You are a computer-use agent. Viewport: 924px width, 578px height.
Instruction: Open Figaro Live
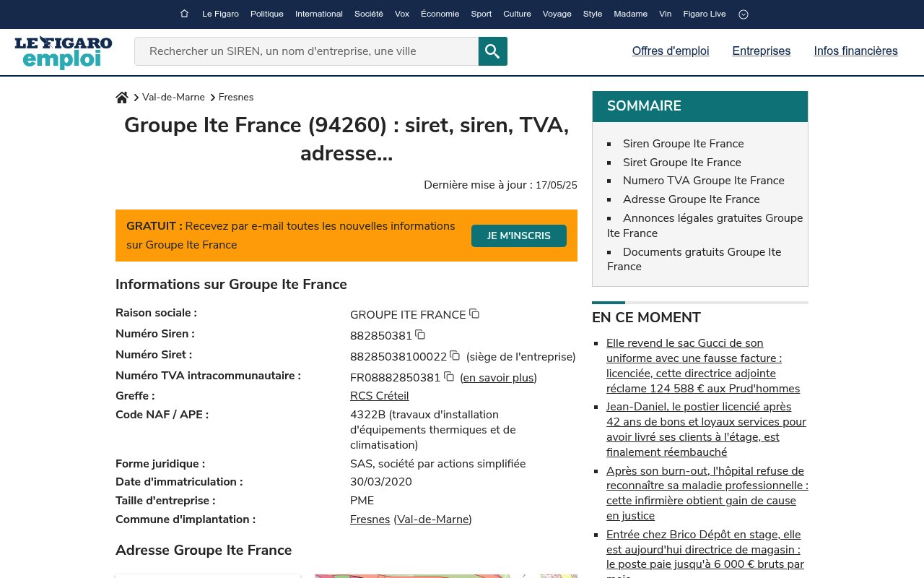tap(705, 14)
